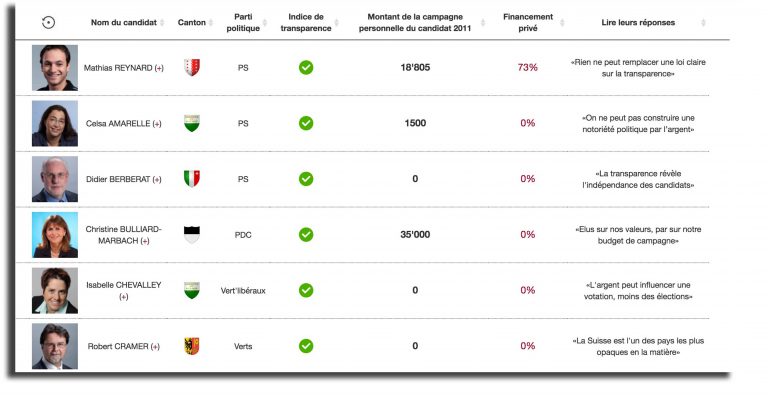Click green transparency checkmark for Robert Cramer
Viewport: 768px width, 396px height.
pyautogui.click(x=306, y=346)
